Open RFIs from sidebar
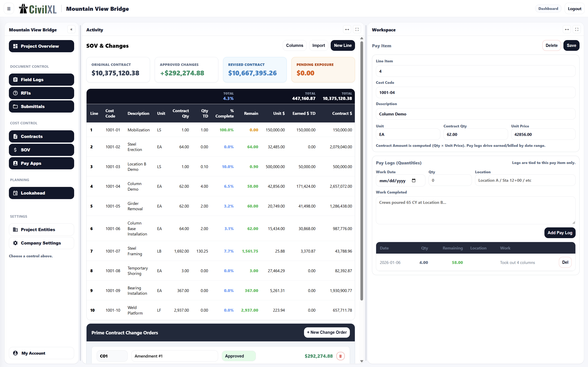Screen dimensions: 588x367 (x=42, y=93)
